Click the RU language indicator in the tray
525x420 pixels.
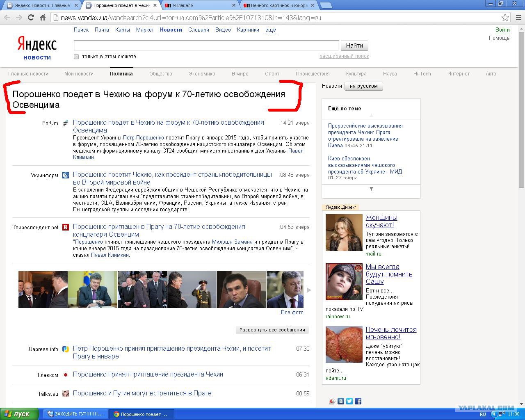point(483,414)
